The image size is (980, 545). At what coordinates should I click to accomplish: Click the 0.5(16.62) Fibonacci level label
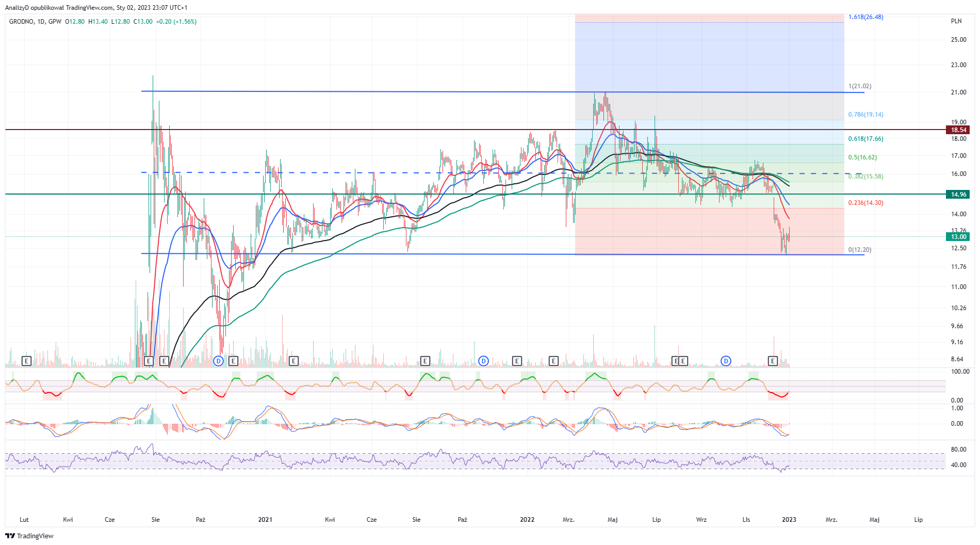pyautogui.click(x=862, y=157)
